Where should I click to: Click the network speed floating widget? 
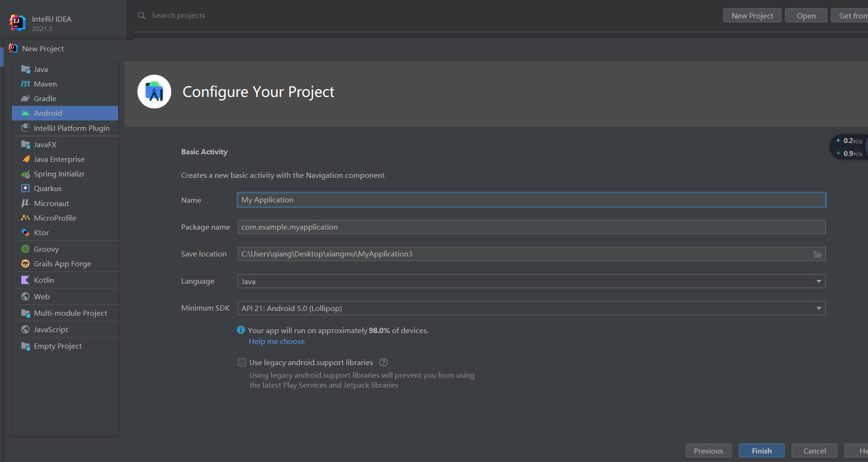[x=850, y=147]
